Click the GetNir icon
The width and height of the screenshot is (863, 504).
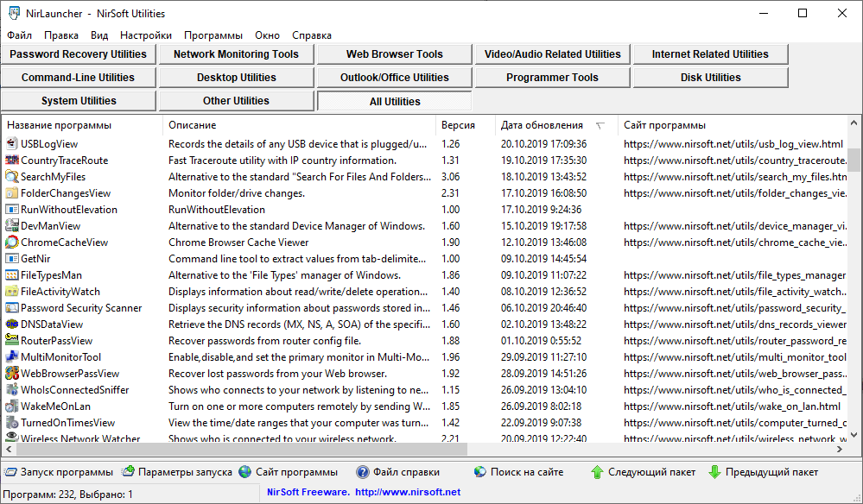coord(11,259)
